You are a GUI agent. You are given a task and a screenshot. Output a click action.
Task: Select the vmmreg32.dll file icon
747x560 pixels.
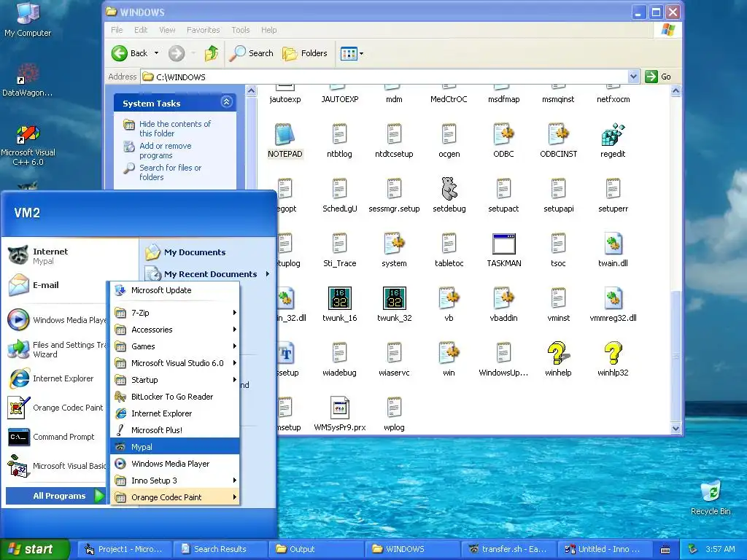click(x=613, y=298)
